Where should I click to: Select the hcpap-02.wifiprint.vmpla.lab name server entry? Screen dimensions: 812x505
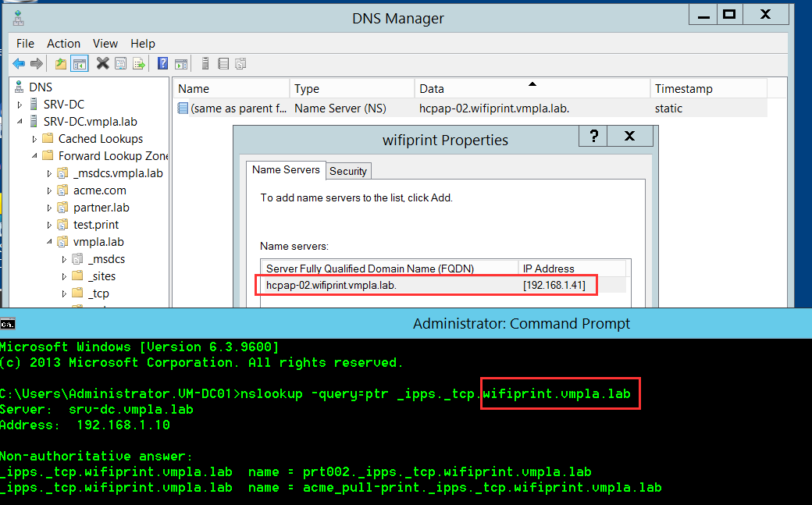(x=331, y=286)
